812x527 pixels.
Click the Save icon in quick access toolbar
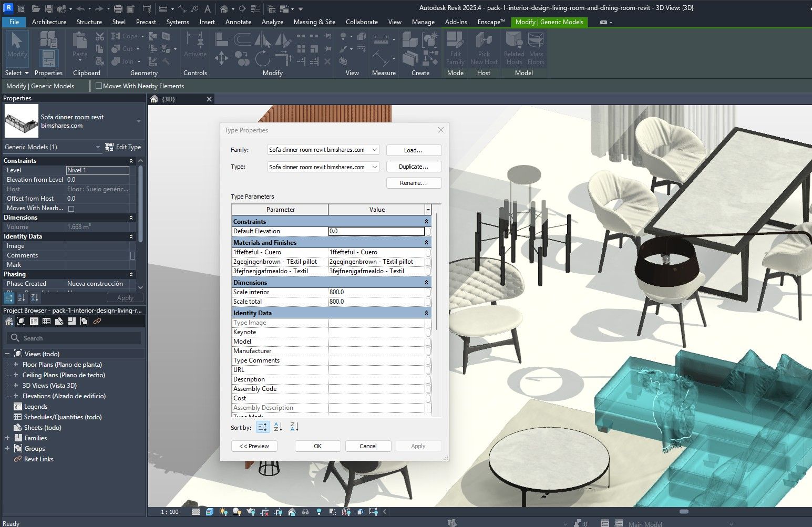[48, 9]
